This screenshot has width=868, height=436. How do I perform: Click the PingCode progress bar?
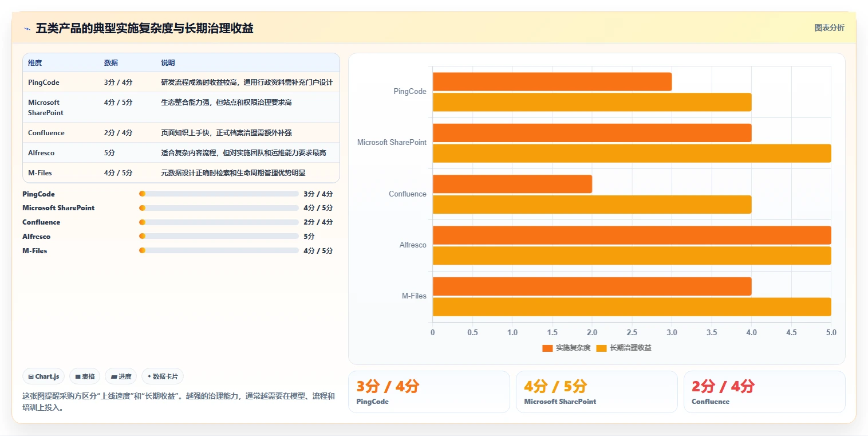pyautogui.click(x=219, y=194)
